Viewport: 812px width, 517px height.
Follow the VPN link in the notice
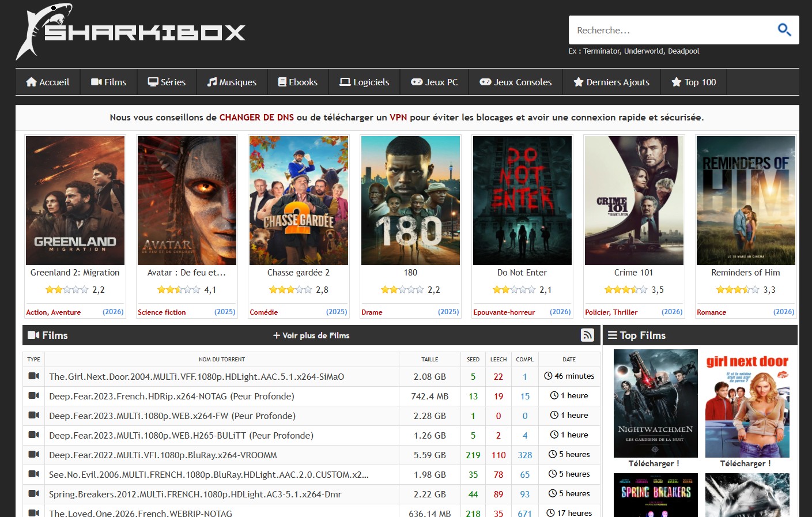[x=398, y=117]
